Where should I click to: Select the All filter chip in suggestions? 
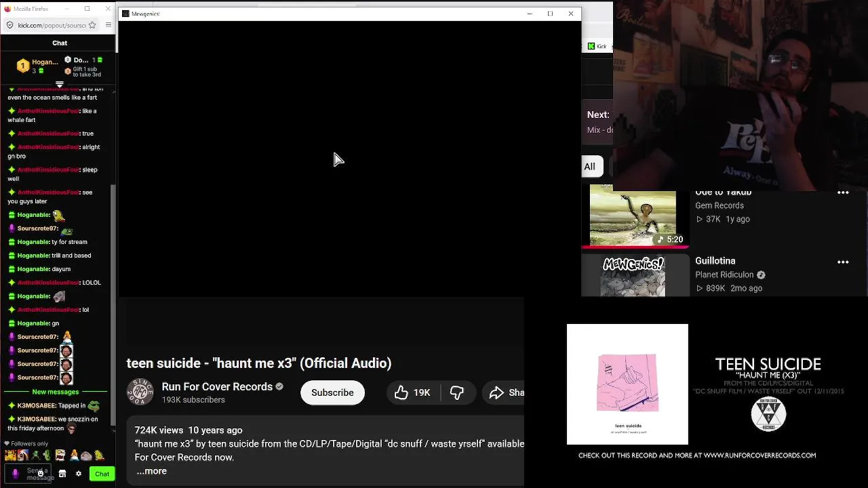pos(590,166)
